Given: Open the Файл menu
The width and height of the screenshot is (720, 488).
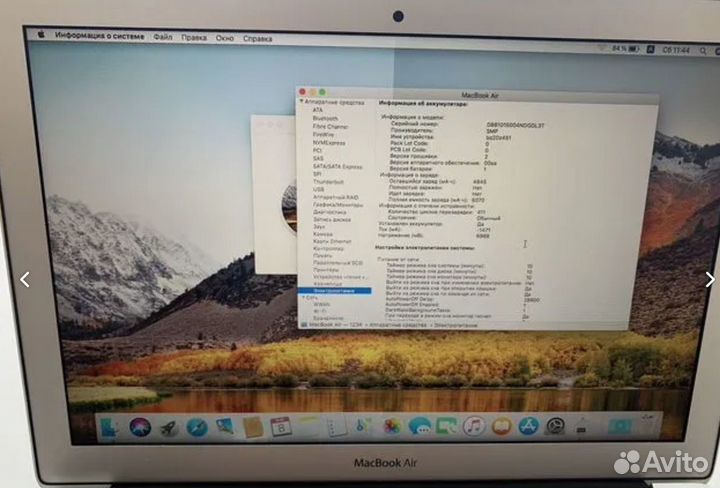Looking at the screenshot, I should 163,37.
